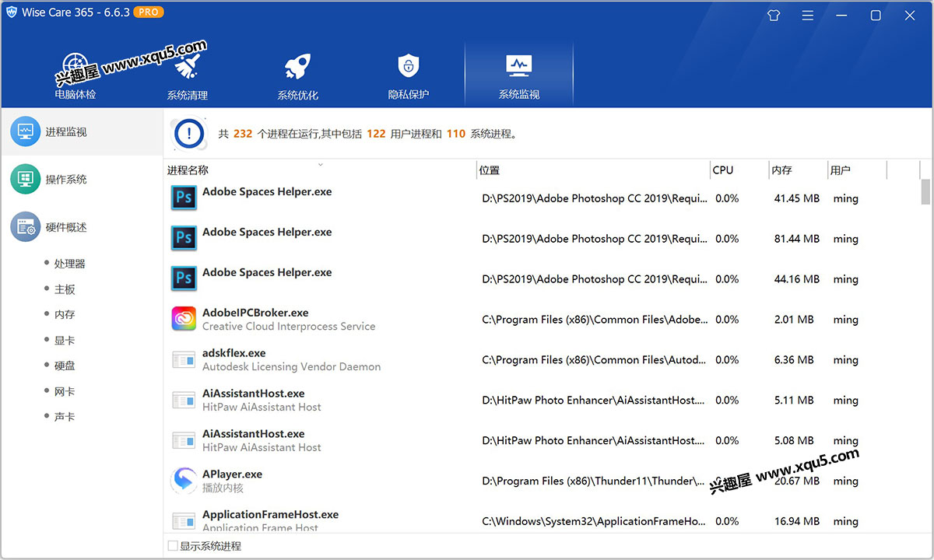Switch to the 系统清理 tab
934x560 pixels.
(x=187, y=76)
